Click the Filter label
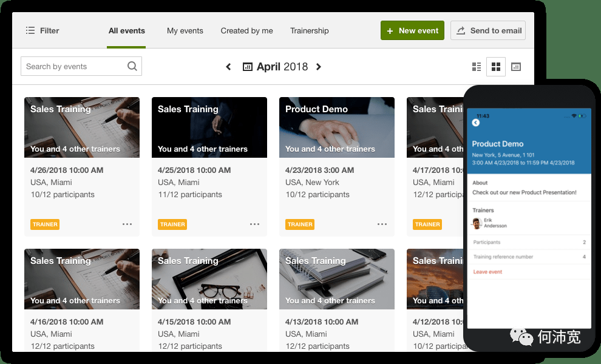The height and width of the screenshot is (364, 601). click(49, 31)
